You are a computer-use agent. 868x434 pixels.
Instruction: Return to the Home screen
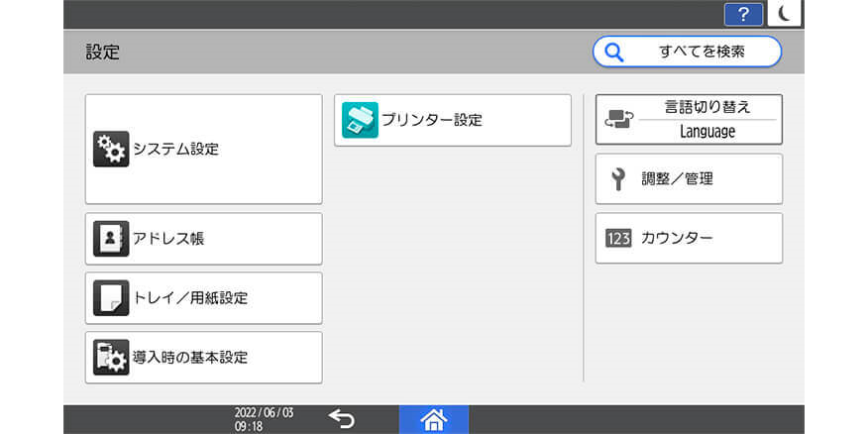434,419
